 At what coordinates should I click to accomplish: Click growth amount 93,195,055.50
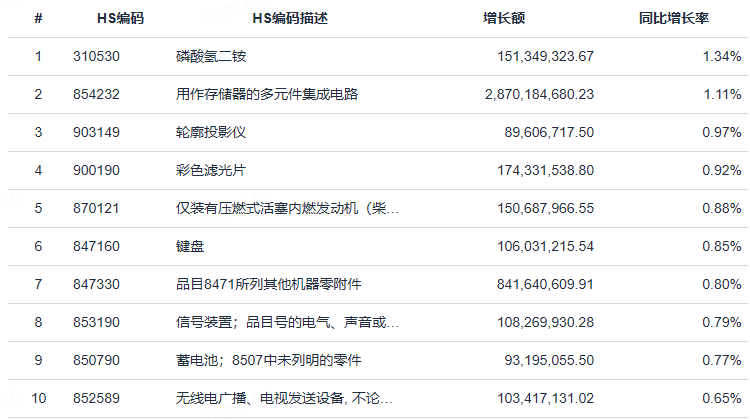click(549, 360)
